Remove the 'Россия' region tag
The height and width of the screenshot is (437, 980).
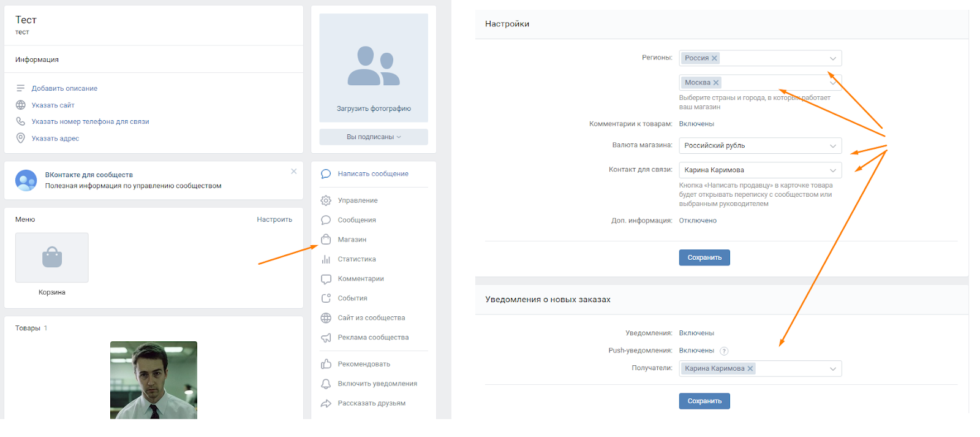pyautogui.click(x=714, y=58)
